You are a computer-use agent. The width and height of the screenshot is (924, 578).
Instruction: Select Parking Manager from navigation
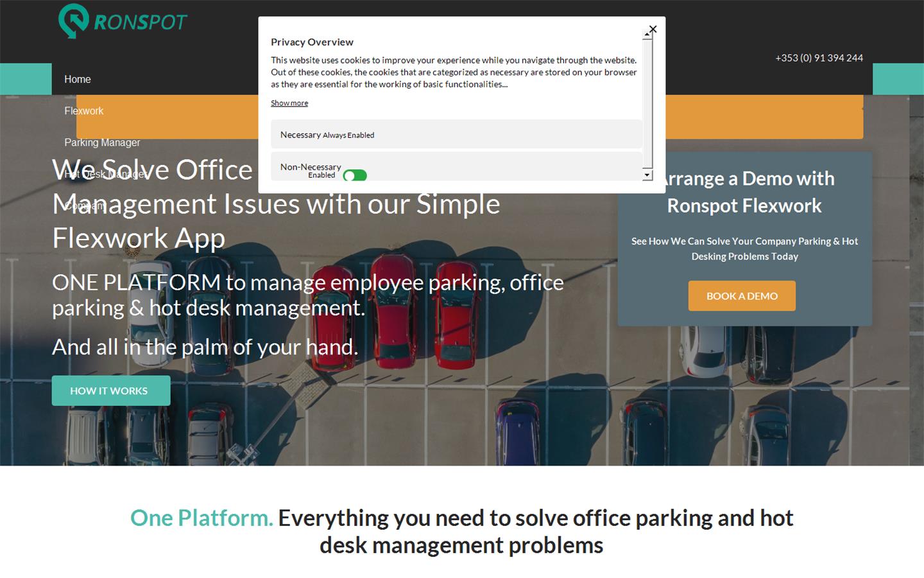[x=102, y=143]
